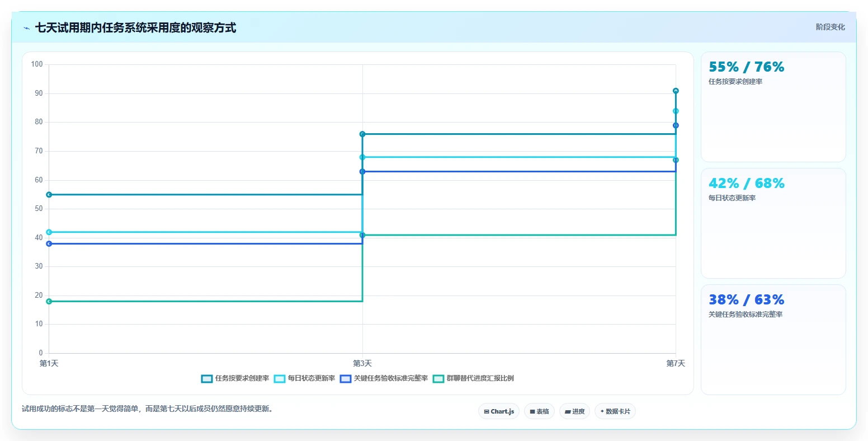This screenshot has width=868, height=441.
Task: Click the 关键任务验收标准完整率 point at 第7天 (79)
Action: (x=676, y=125)
